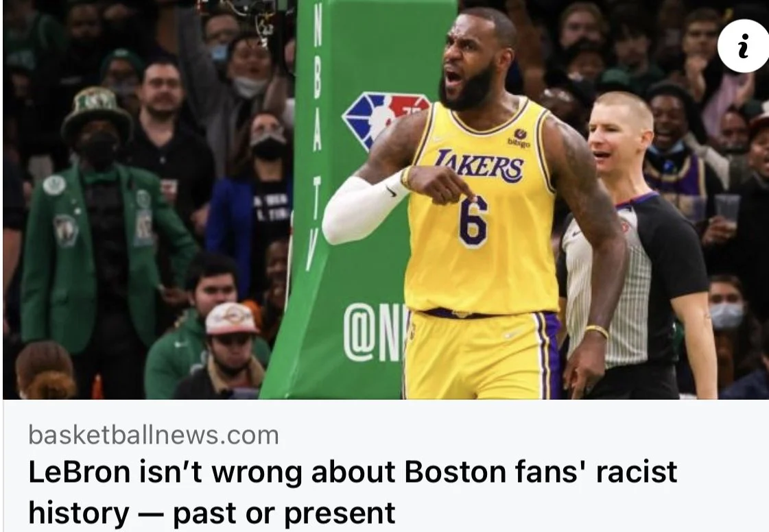Click the gold wristband on the player's lowered wrist
The width and height of the screenshot is (769, 532).
596,331
